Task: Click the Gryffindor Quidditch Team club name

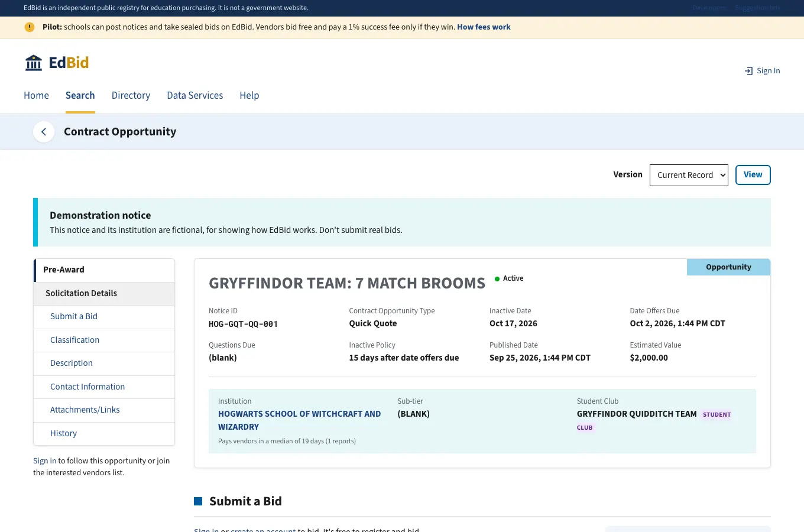Action: point(637,414)
